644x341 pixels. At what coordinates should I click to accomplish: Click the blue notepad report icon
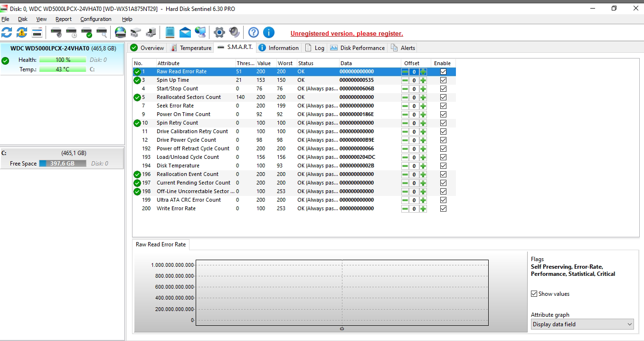(x=170, y=32)
